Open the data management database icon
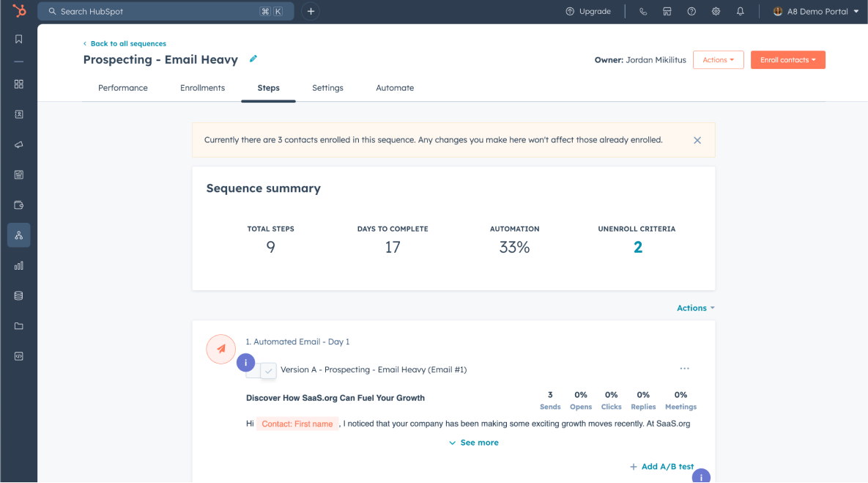868x483 pixels. click(x=19, y=296)
